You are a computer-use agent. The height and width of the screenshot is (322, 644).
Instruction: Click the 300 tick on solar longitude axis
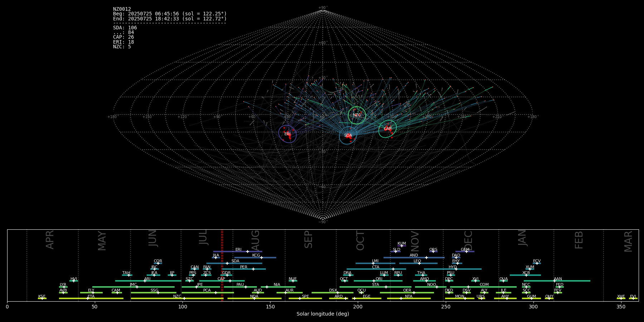coord(533,307)
